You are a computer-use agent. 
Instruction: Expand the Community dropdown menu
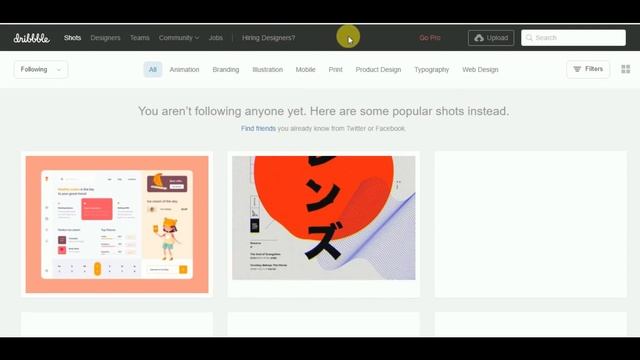179,38
